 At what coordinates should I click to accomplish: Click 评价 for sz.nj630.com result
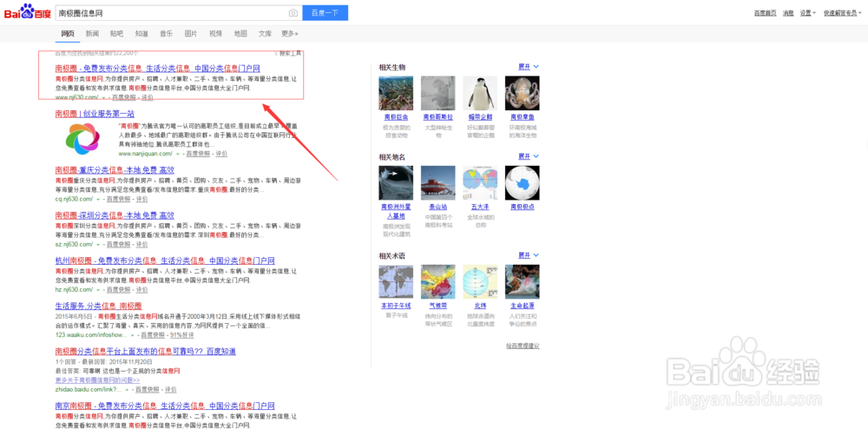pyautogui.click(x=141, y=244)
